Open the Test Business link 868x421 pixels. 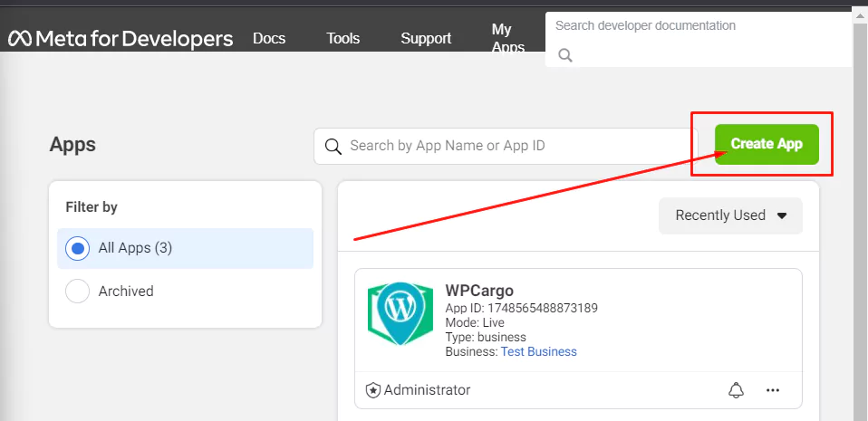(x=538, y=351)
